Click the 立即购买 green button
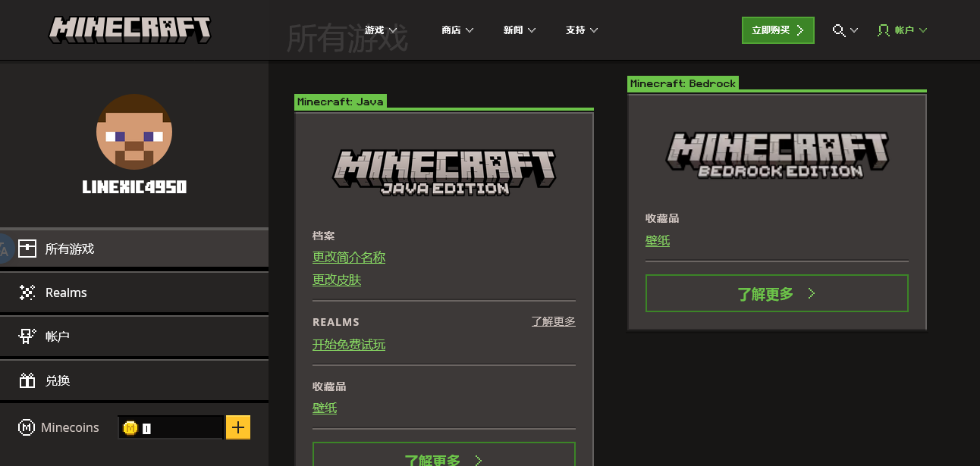980x466 pixels. click(x=777, y=30)
